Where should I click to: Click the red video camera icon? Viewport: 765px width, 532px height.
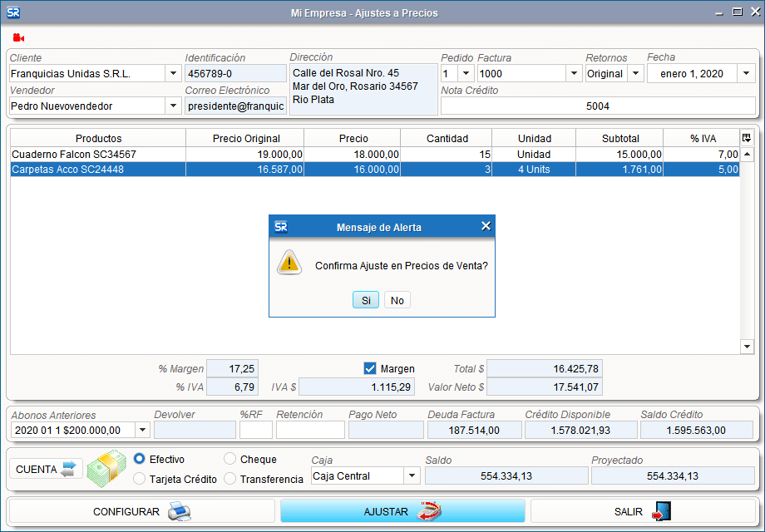click(18, 37)
